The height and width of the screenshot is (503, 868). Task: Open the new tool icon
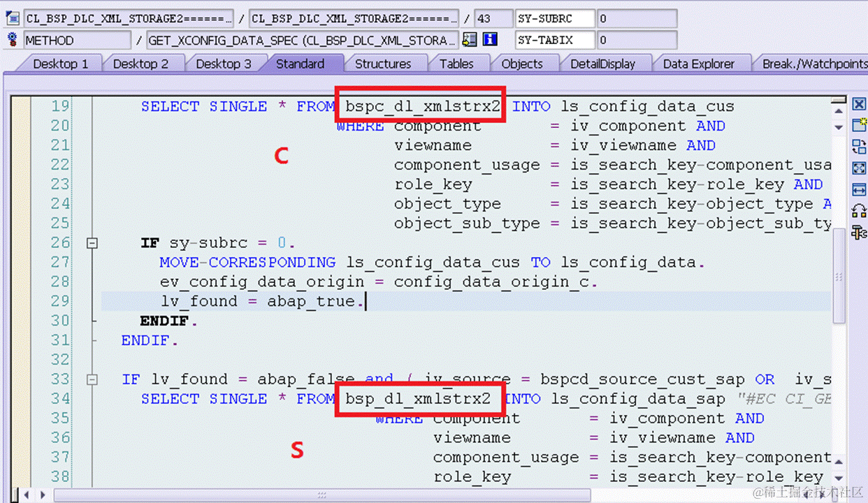click(859, 126)
